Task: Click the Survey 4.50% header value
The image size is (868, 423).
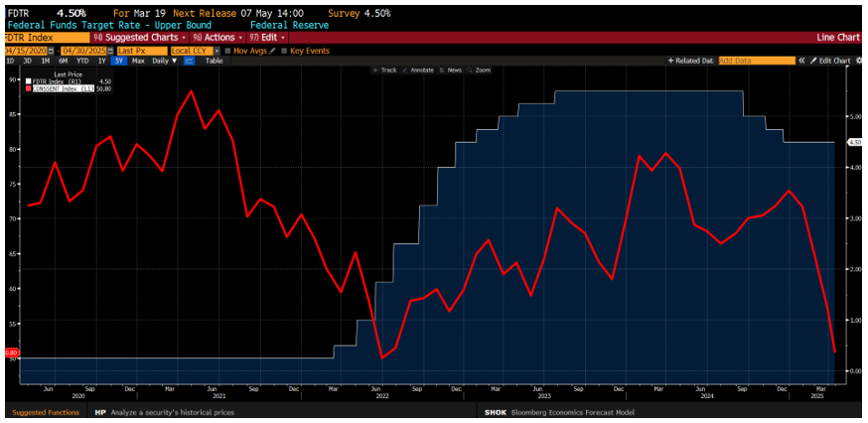Action: pos(360,13)
